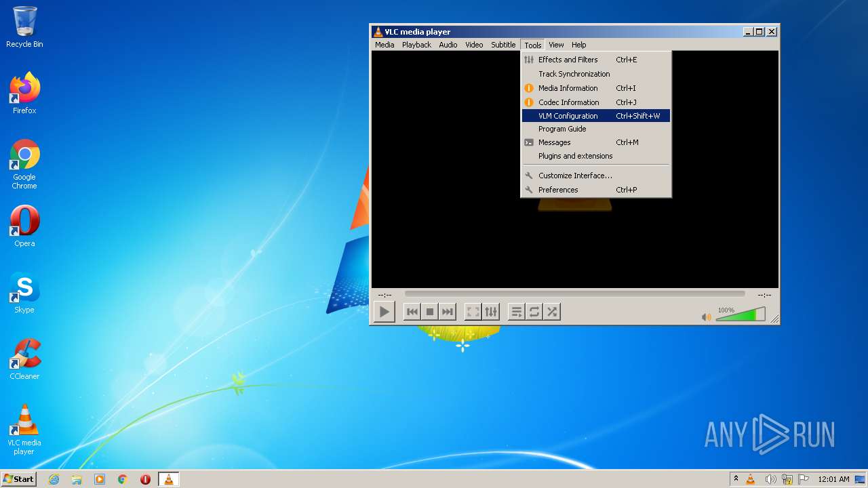Open Windows Media Player taskbar icon
Screen dimensions: 868x488
click(x=100, y=479)
